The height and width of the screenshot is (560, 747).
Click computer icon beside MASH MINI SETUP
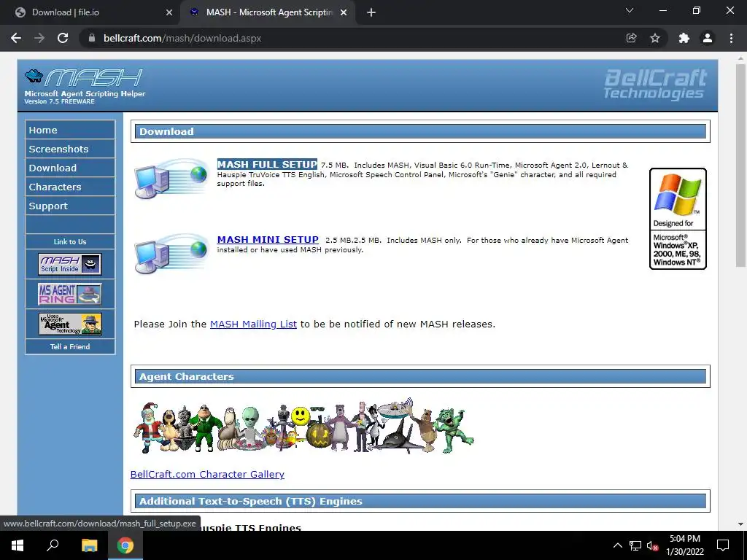171,253
